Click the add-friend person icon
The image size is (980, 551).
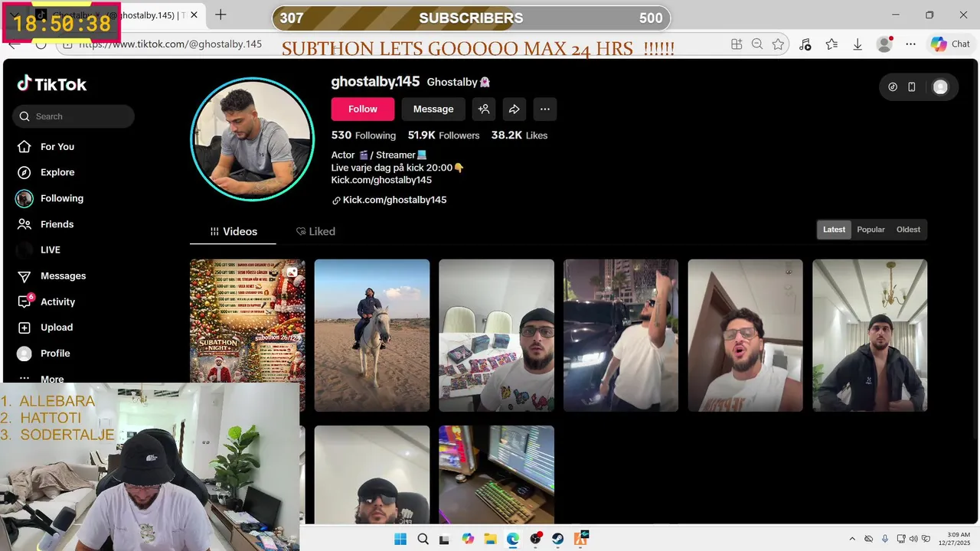484,109
